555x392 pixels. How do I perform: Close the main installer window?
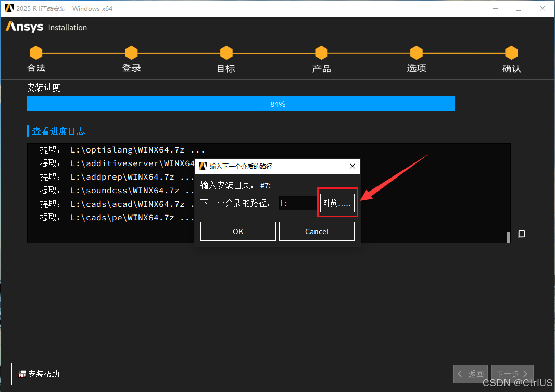pyautogui.click(x=543, y=8)
